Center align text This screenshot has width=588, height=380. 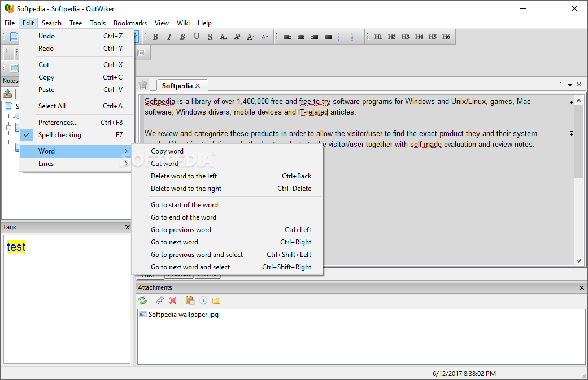coord(300,37)
